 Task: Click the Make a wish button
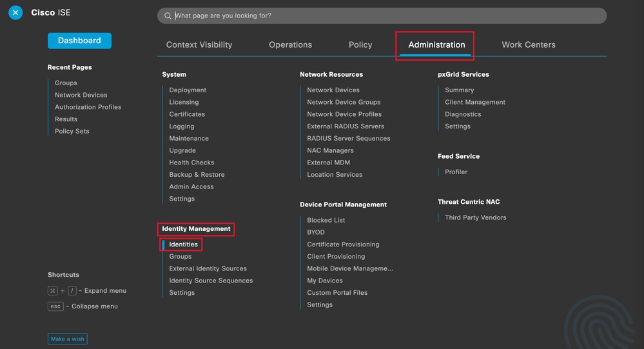[67, 339]
